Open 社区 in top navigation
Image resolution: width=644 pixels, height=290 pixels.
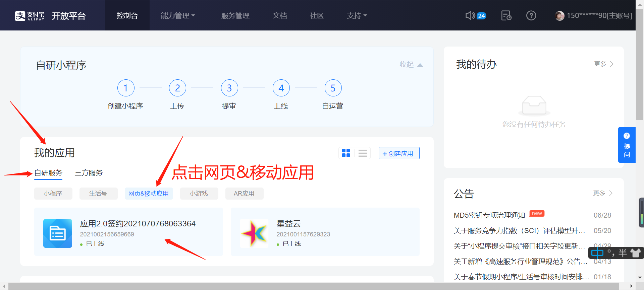[x=317, y=15]
